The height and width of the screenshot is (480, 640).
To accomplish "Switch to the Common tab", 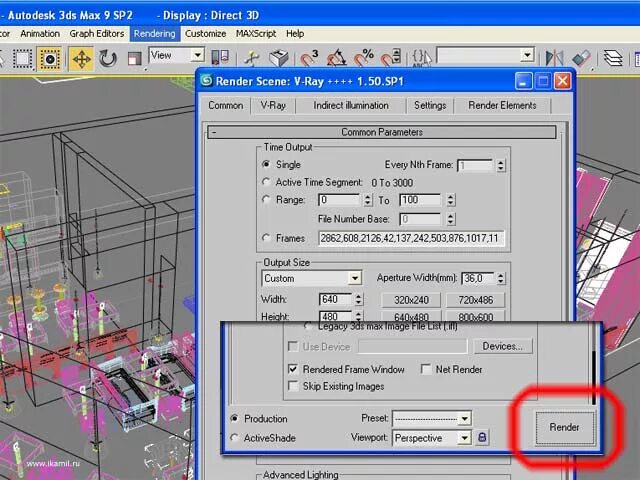I will pos(225,106).
